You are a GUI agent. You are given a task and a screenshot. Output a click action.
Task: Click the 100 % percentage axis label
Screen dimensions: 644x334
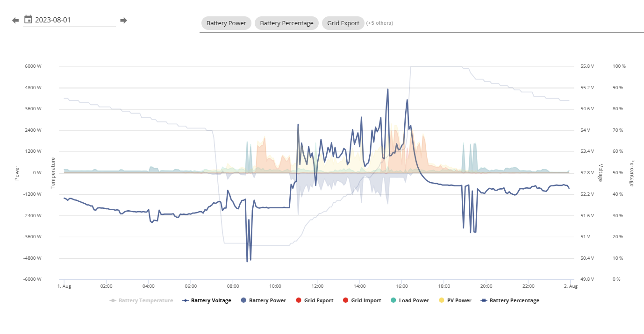tap(619, 66)
